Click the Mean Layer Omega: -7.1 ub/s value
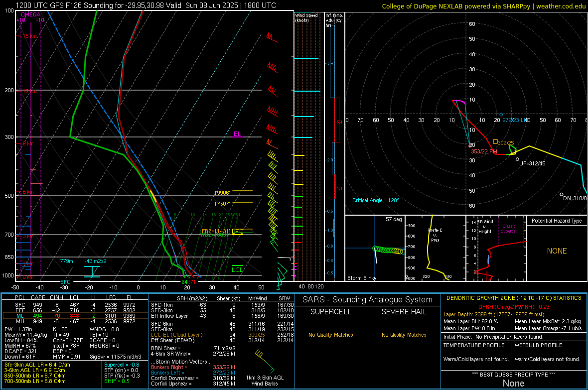This screenshot has height=390, width=588. point(548,329)
